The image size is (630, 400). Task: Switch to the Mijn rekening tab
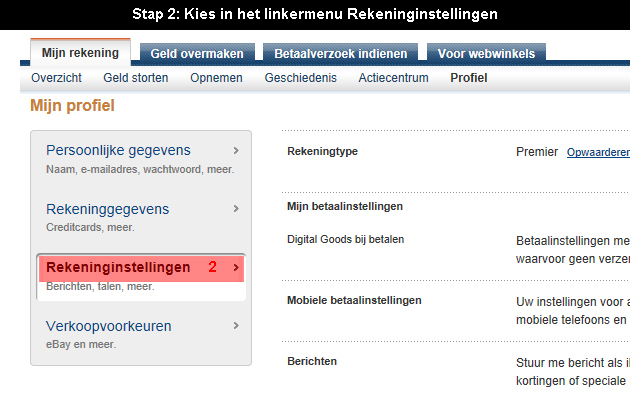80,53
